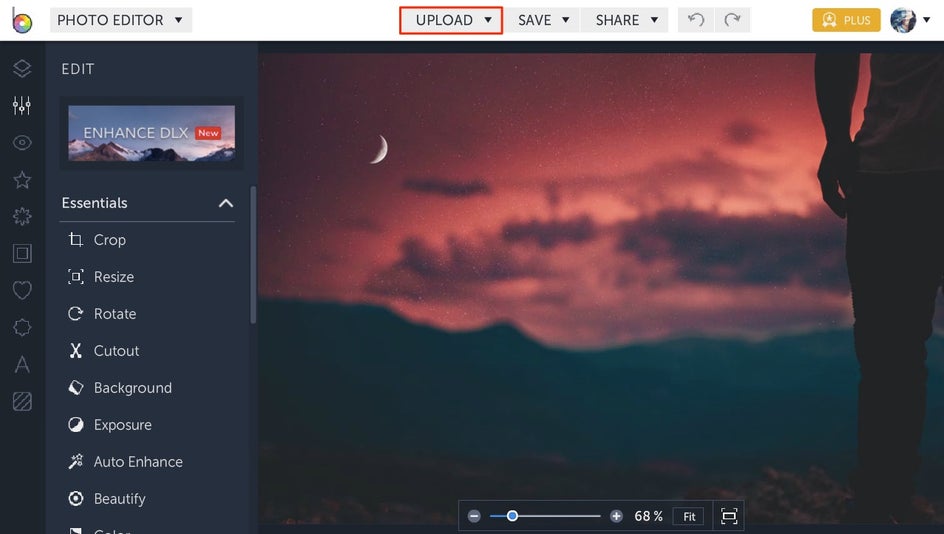Select Crop from Essentials list
The width and height of the screenshot is (944, 534).
tap(110, 240)
